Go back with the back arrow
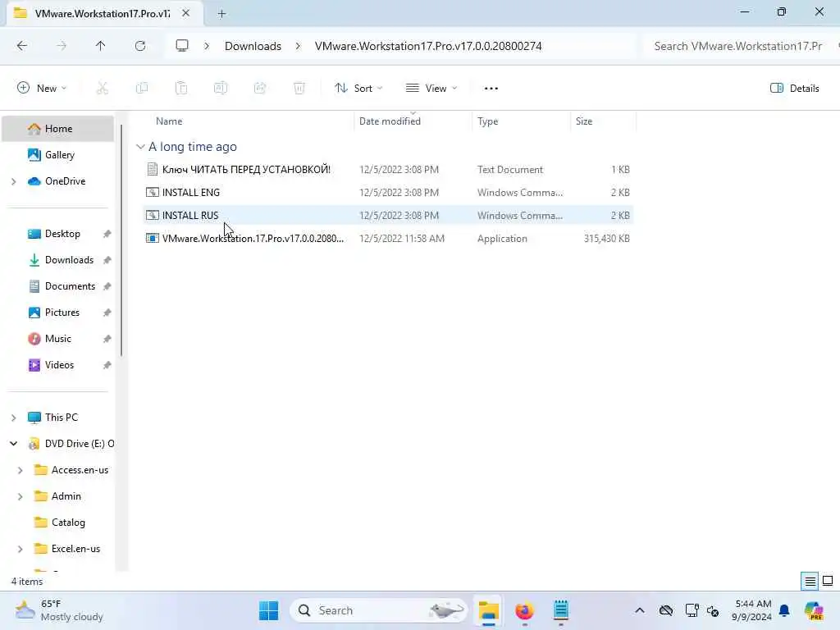The image size is (840, 630). pyautogui.click(x=22, y=46)
